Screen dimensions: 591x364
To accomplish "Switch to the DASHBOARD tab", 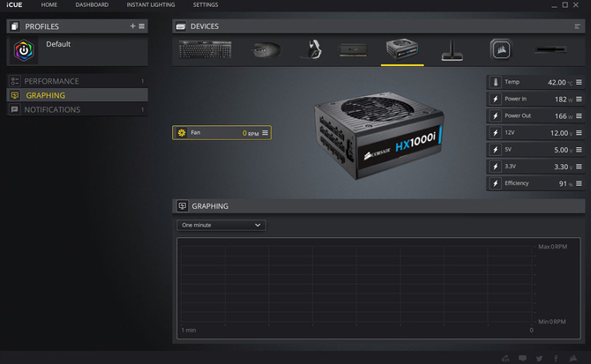I will 92,5.
